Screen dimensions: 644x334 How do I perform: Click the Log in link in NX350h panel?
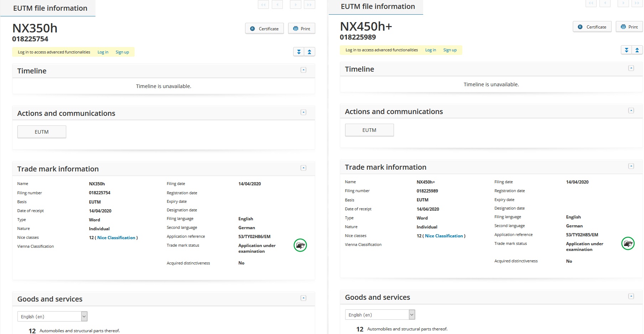pos(103,52)
